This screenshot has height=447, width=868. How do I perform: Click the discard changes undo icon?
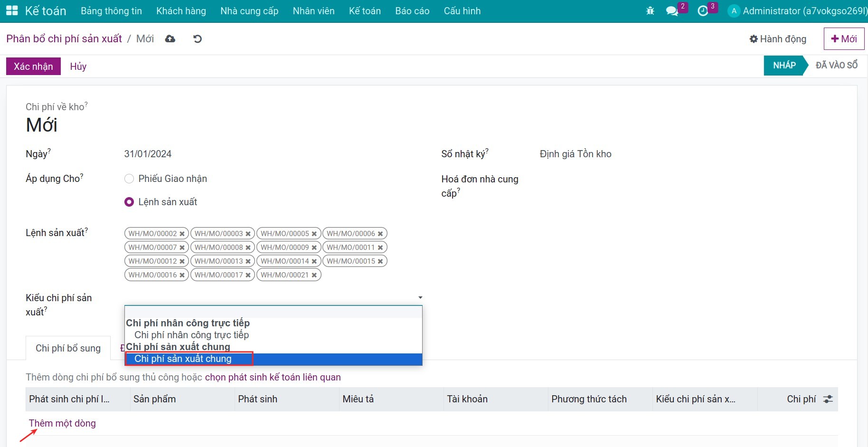tap(198, 39)
